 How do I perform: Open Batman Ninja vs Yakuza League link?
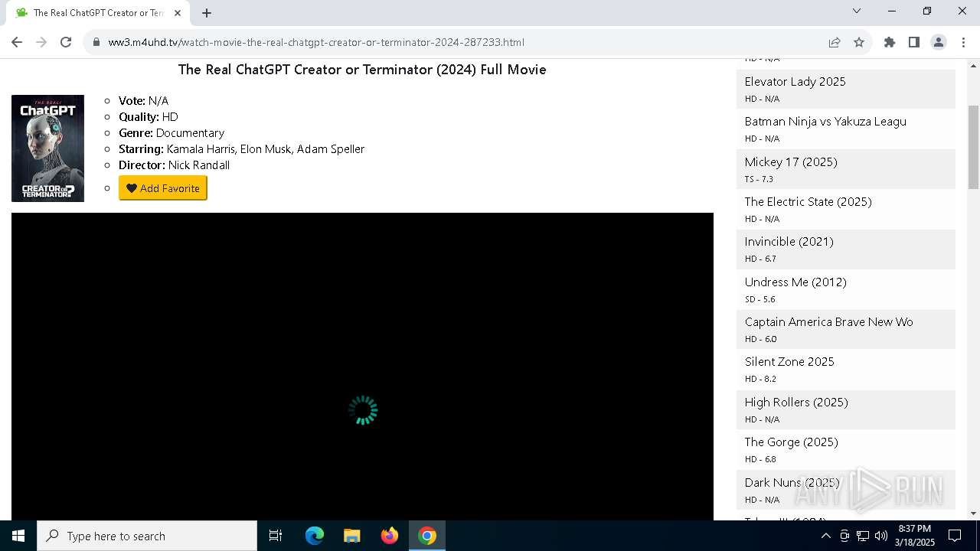point(825,121)
